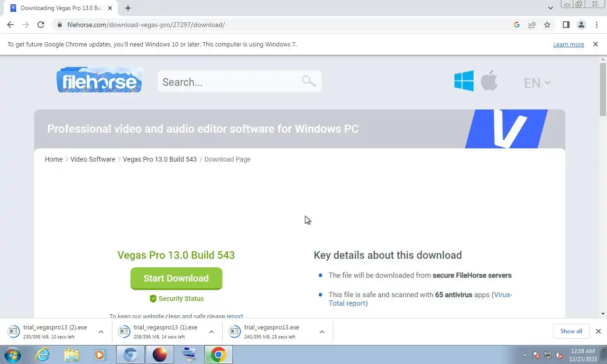Show hidden tray icons arrow

coord(524,355)
